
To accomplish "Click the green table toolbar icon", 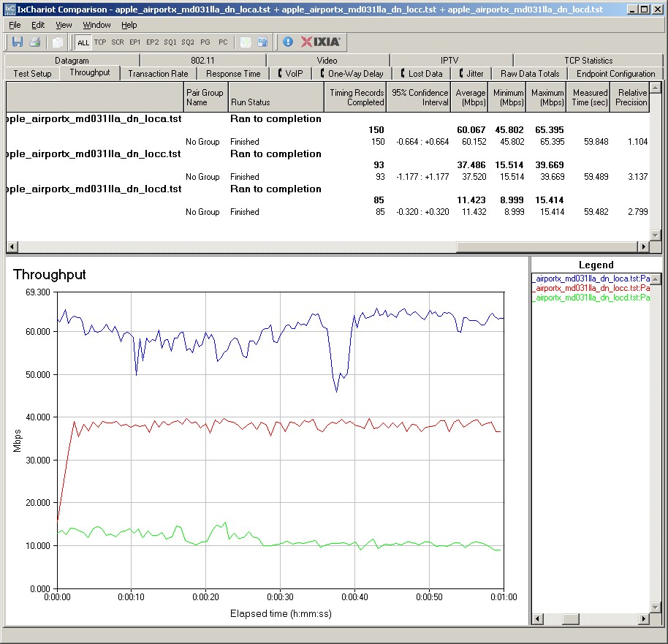I will pyautogui.click(x=246, y=42).
